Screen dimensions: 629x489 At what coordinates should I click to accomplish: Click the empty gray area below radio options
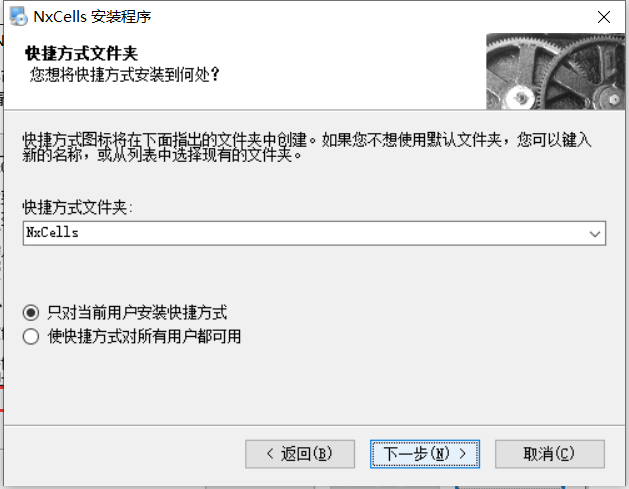click(x=313, y=385)
